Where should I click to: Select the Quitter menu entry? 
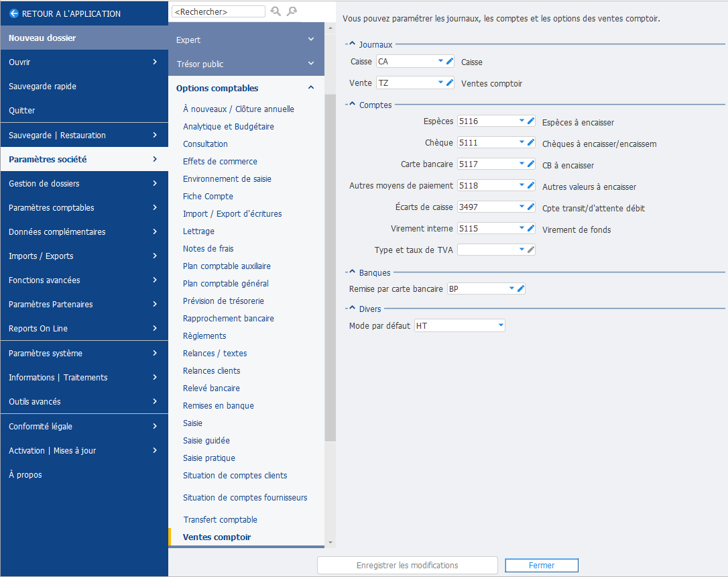pos(84,110)
